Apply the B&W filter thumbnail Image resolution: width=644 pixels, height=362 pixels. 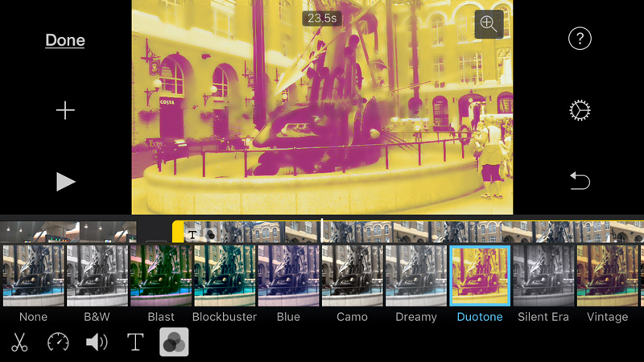tap(97, 275)
